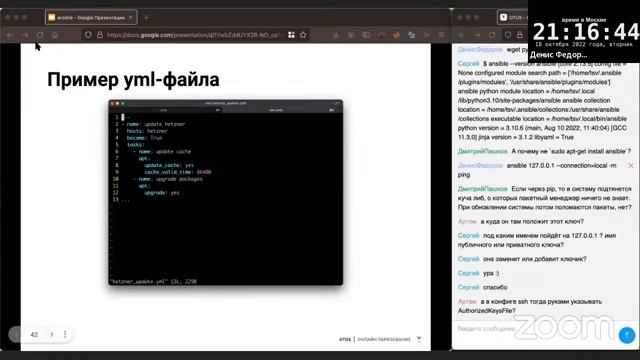
Task: Expand overflow chevrons in presentation browser toolbar
Action: [427, 35]
